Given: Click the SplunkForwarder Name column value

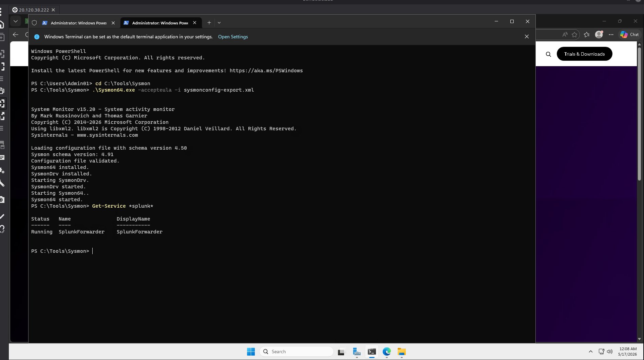Looking at the screenshot, I should [81, 232].
